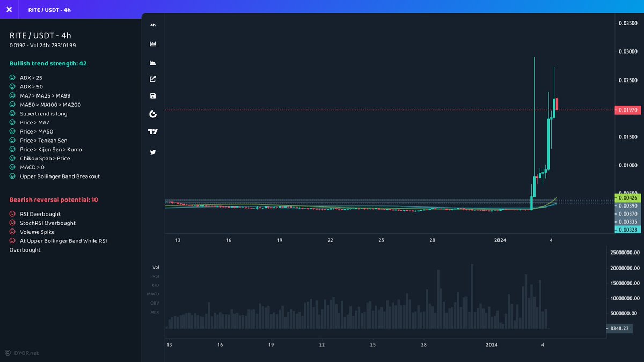The image size is (644, 362).
Task: Switch to the area chart type icon
Action: [x=153, y=62]
